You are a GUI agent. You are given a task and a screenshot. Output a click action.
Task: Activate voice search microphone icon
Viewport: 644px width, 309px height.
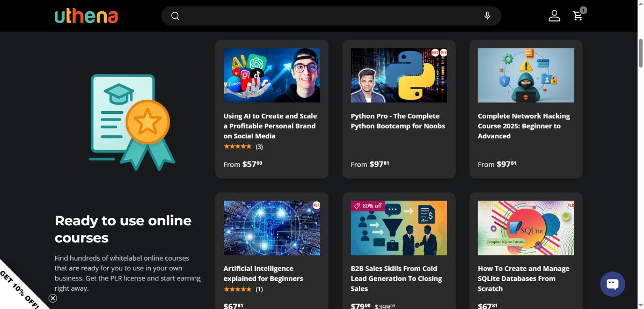coord(487,16)
